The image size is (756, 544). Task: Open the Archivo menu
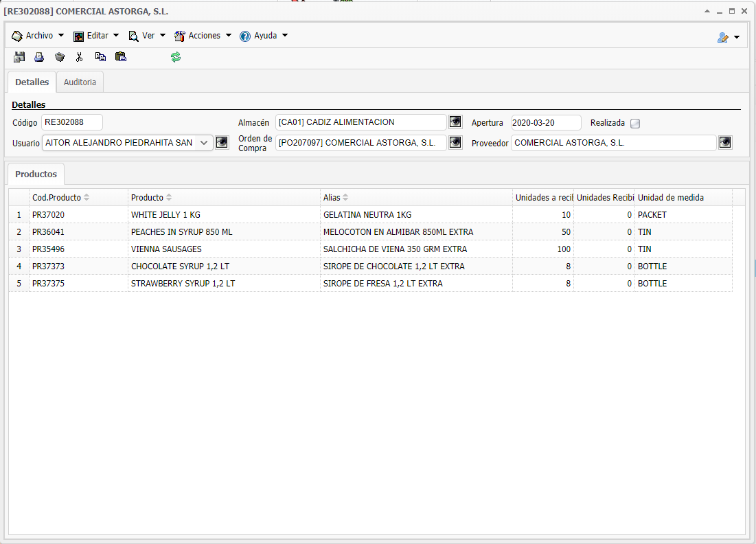pyautogui.click(x=38, y=36)
